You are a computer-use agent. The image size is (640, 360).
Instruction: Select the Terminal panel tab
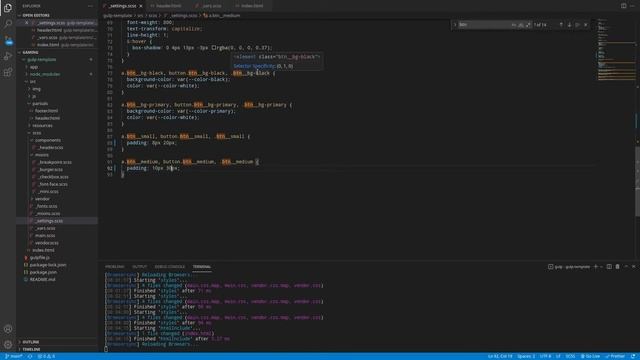coord(202,267)
